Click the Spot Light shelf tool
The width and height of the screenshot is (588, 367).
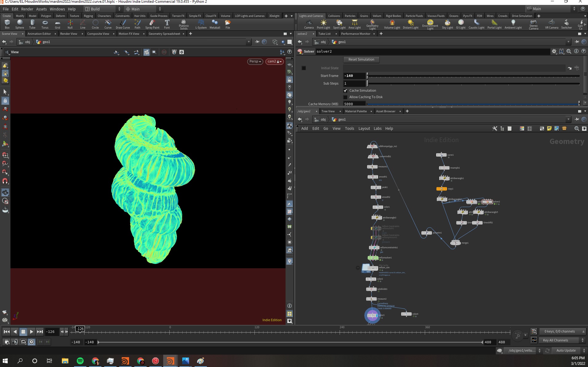pyautogui.click(x=339, y=24)
